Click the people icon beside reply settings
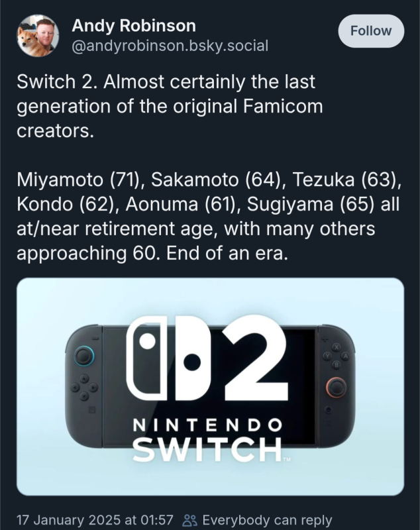The height and width of the screenshot is (530, 420). click(x=190, y=520)
